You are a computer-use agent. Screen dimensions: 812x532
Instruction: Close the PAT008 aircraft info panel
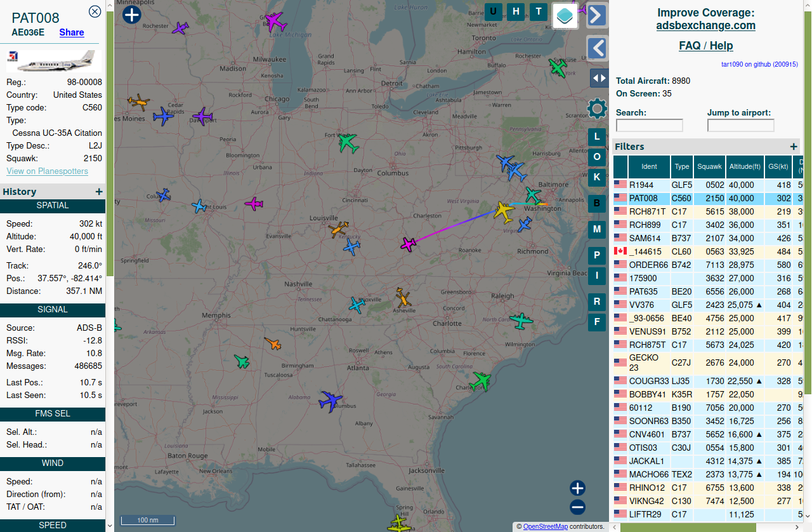click(x=95, y=11)
